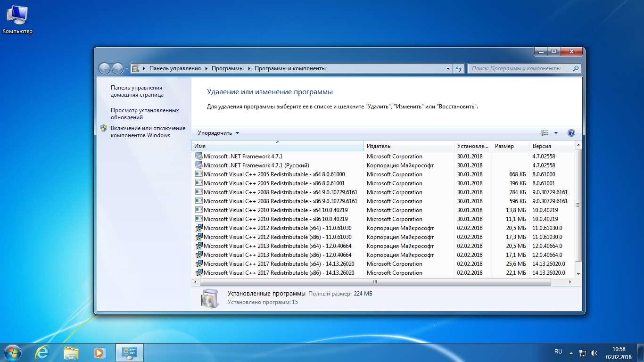This screenshot has height=362, width=644.
Task: Expand the address bar history dropdown
Action: tap(448, 68)
